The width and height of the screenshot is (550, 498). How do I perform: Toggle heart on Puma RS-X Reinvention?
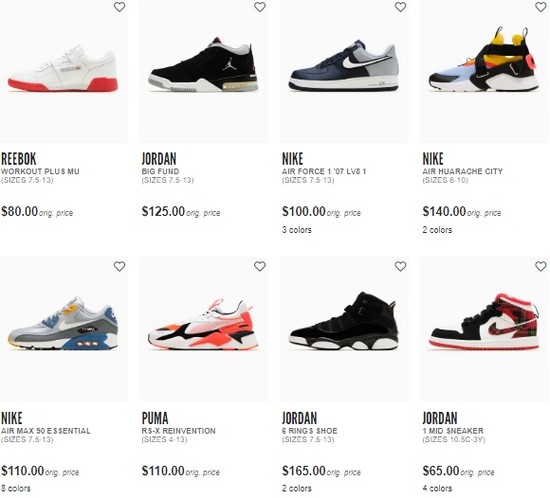click(x=260, y=266)
